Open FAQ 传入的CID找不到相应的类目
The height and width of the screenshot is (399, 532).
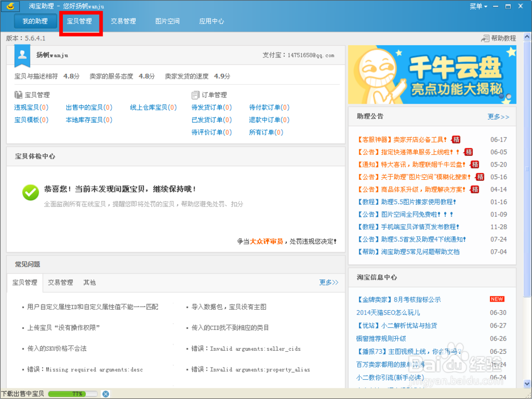[230, 328]
